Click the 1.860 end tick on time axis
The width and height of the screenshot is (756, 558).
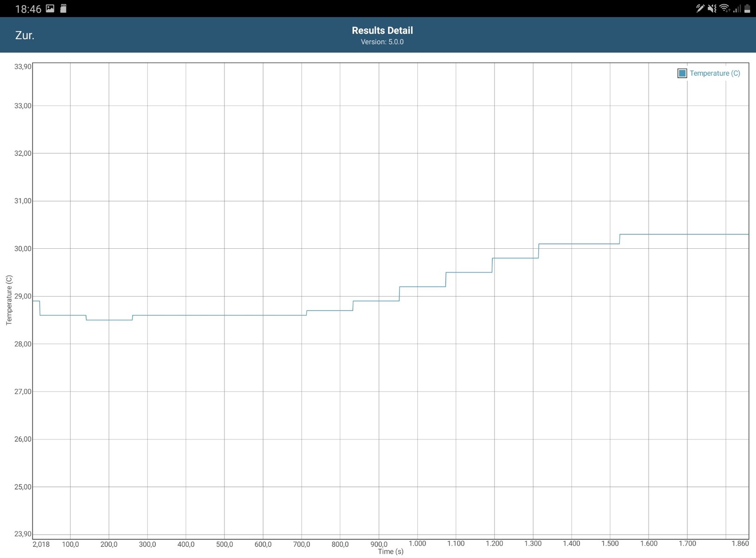tap(740, 543)
